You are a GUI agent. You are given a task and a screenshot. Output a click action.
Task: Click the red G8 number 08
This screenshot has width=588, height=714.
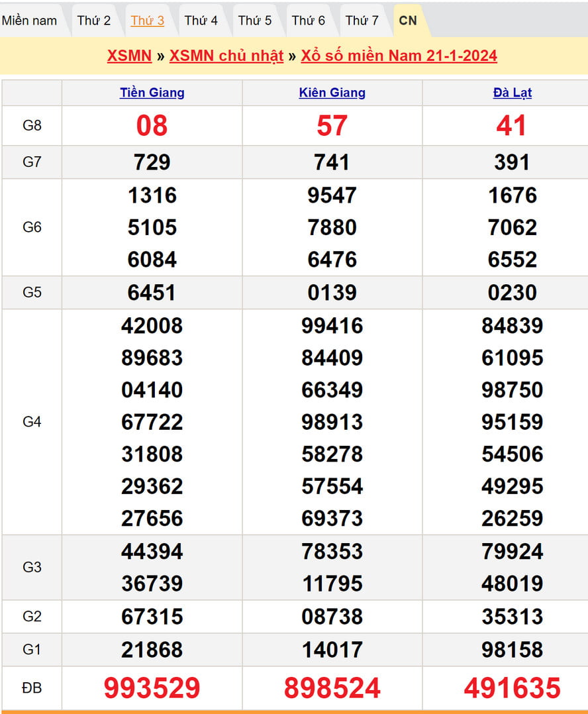[x=152, y=126]
